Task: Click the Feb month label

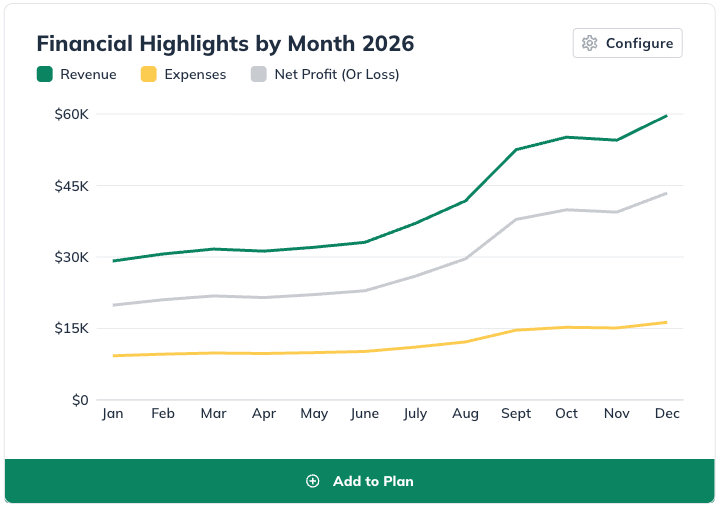Action: (x=163, y=413)
